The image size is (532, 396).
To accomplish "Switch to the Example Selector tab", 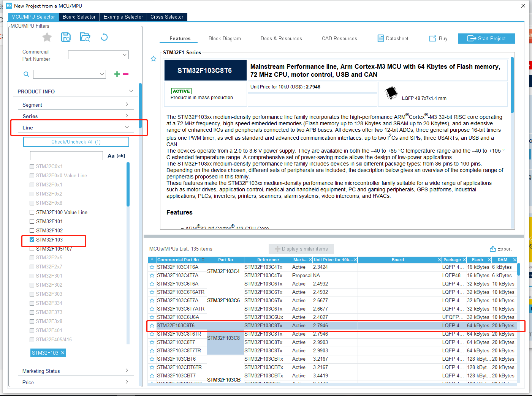I will point(123,17).
